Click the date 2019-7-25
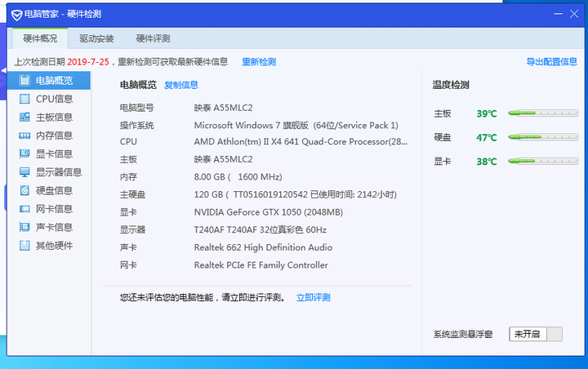The width and height of the screenshot is (588, 369). [x=88, y=62]
